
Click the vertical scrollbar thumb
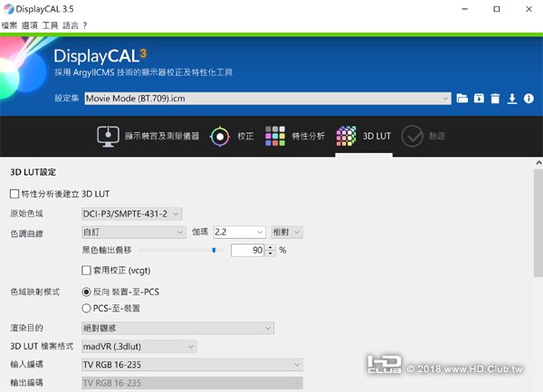538,224
